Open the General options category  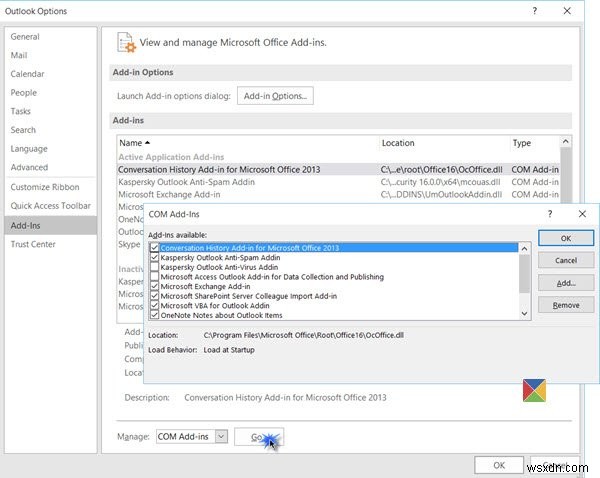point(25,37)
